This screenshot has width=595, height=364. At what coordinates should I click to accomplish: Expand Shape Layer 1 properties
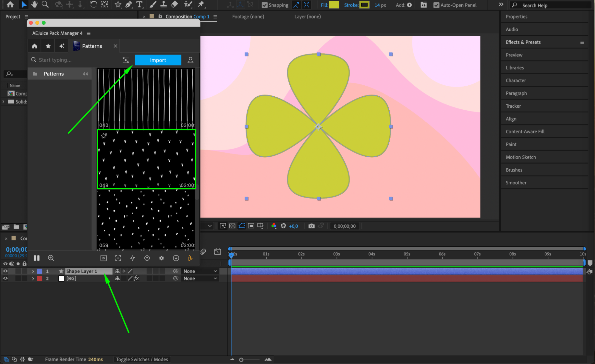33,271
